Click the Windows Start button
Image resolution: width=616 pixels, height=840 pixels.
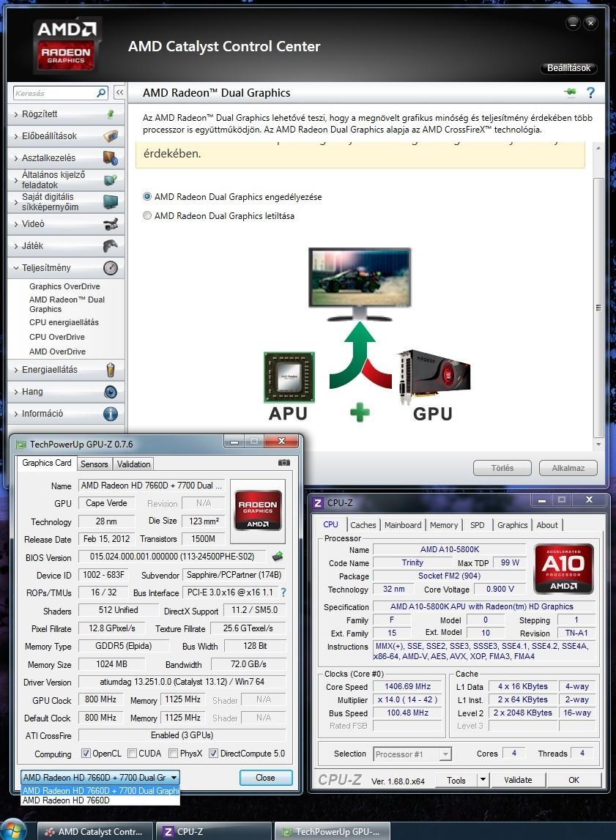[14, 830]
